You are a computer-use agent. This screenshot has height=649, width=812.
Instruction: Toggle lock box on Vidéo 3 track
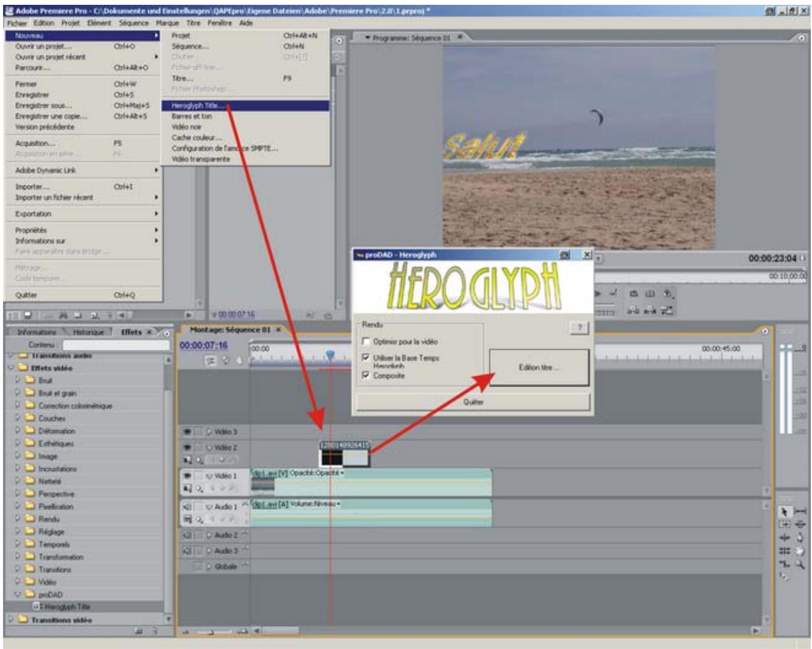tap(198, 432)
